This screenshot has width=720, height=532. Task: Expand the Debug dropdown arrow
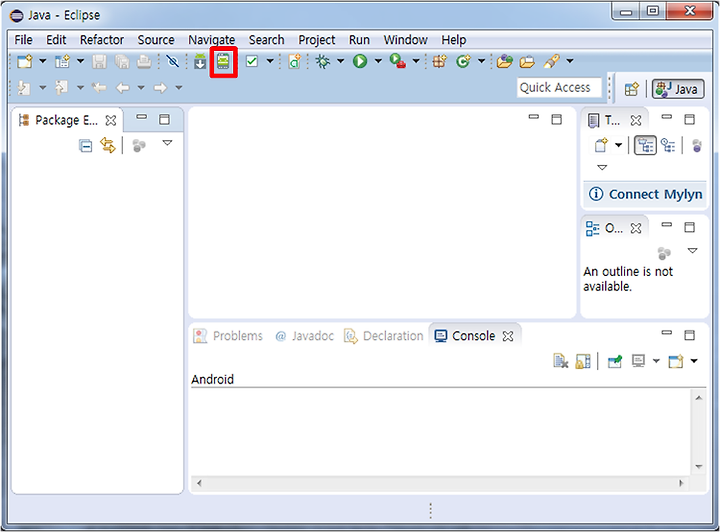pyautogui.click(x=341, y=61)
